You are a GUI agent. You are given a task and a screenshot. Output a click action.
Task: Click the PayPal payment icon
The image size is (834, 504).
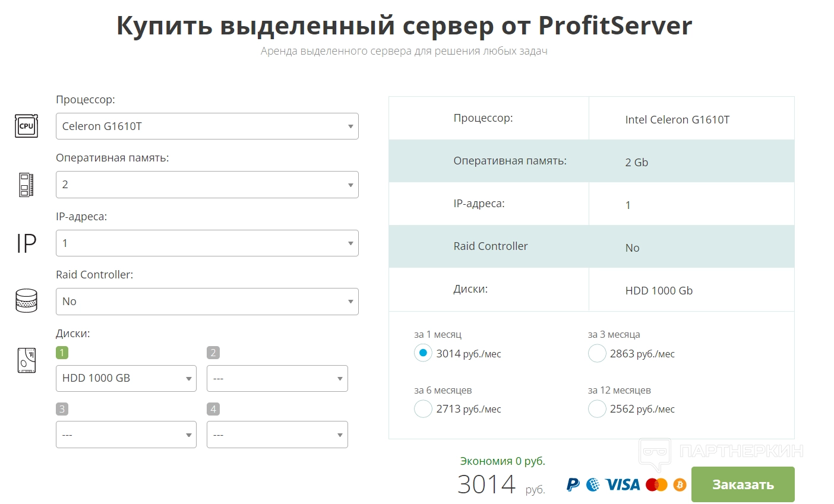[573, 484]
